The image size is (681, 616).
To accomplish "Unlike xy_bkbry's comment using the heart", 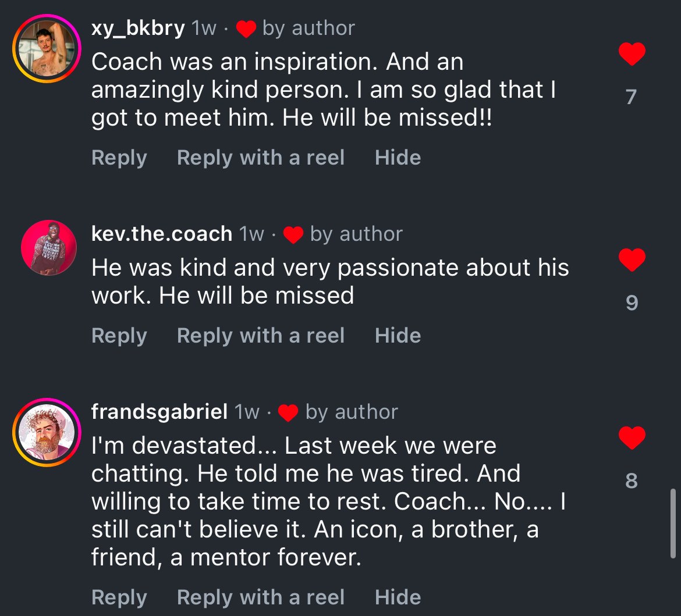I will 632,54.
